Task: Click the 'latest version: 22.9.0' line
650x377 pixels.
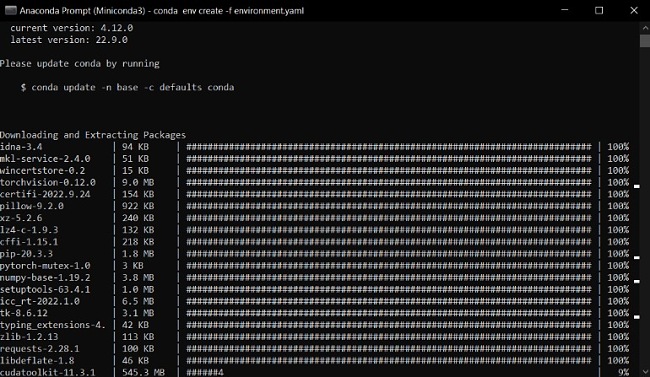Action: (x=69, y=40)
